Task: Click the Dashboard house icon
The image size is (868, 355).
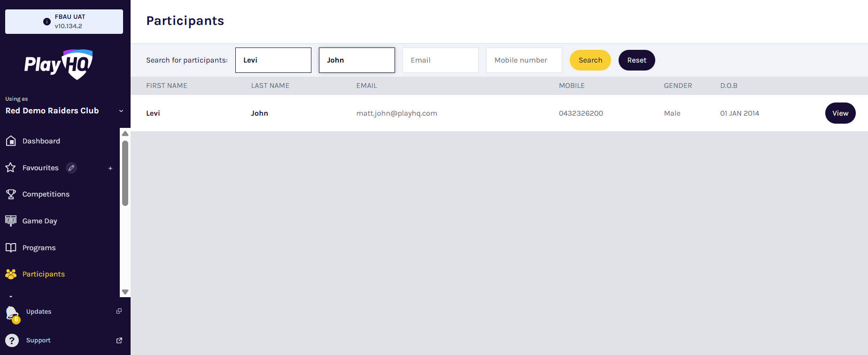Action: (x=11, y=141)
